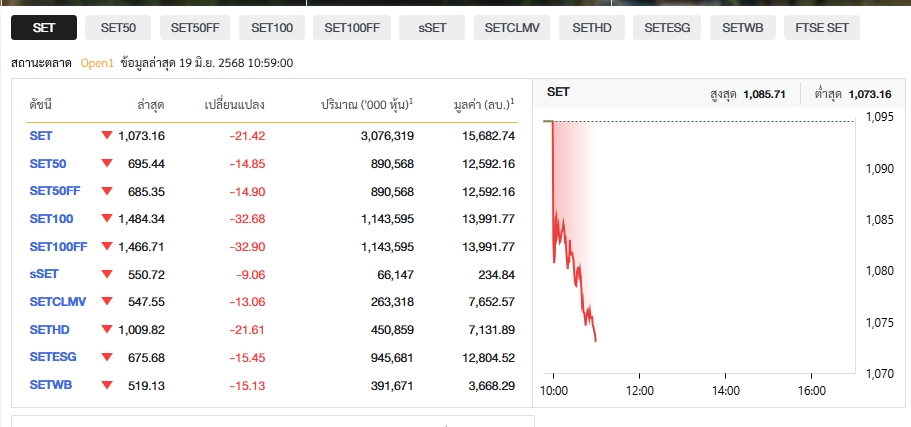Open the SETWB tab
Screen dimensions: 911x427
(x=743, y=28)
